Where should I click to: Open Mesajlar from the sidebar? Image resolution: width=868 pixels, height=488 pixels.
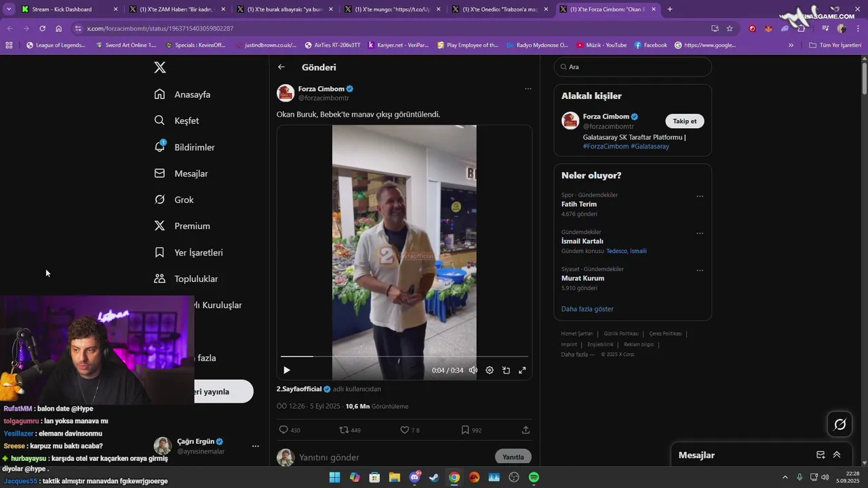pos(181,174)
